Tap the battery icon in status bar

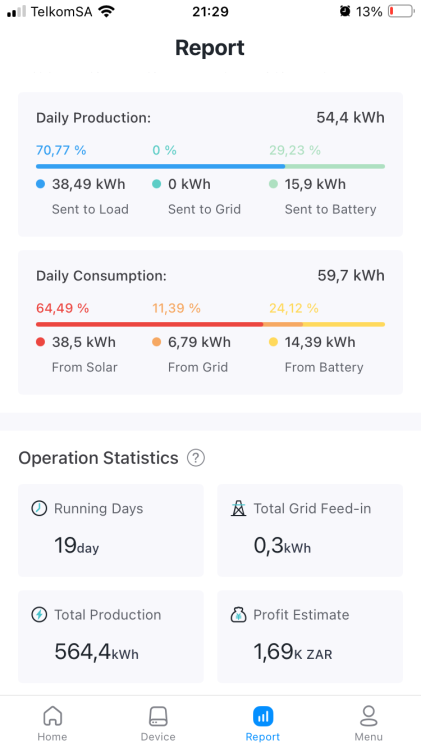point(401,11)
